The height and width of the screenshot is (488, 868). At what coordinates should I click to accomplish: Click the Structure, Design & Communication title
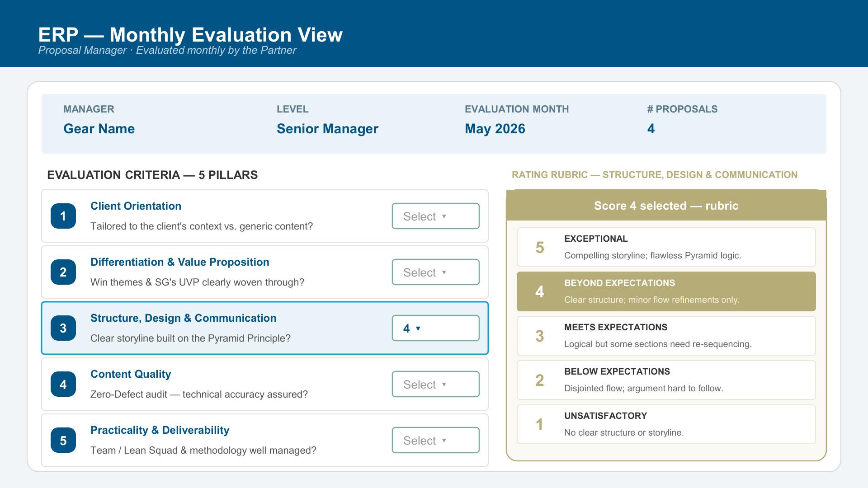click(x=184, y=318)
